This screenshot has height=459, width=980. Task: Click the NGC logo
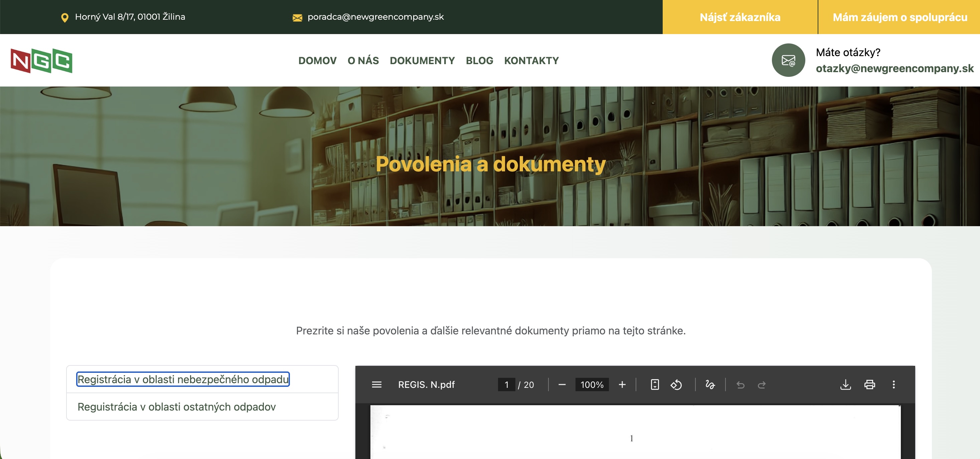coord(41,60)
